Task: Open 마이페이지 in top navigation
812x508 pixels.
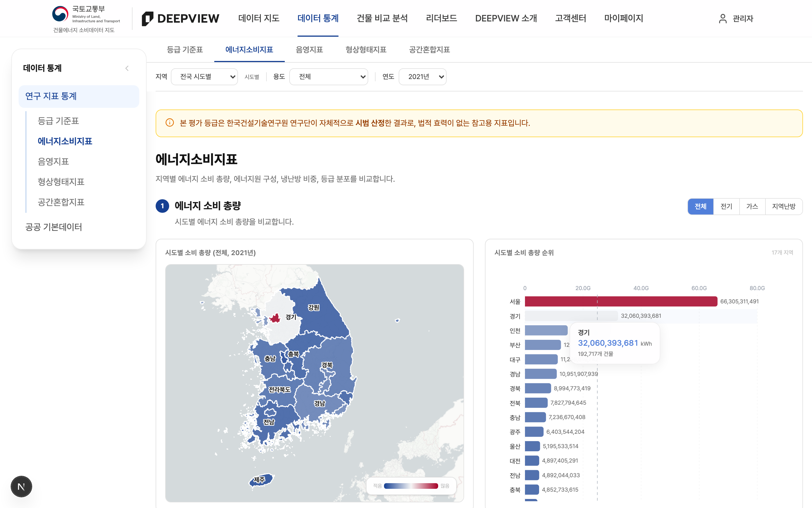Action: tap(624, 18)
